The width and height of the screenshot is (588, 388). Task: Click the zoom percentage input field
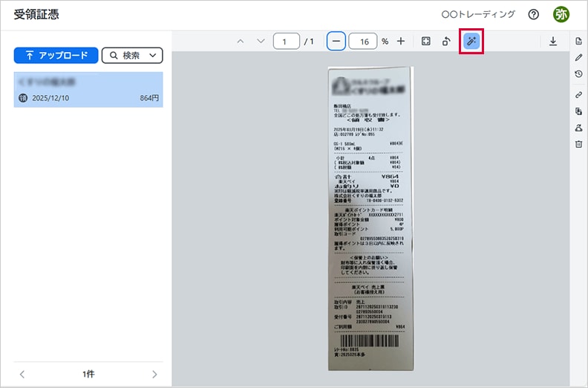362,42
